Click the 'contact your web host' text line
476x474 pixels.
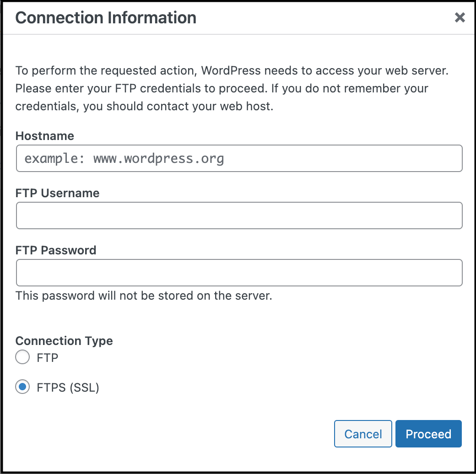coord(144,106)
